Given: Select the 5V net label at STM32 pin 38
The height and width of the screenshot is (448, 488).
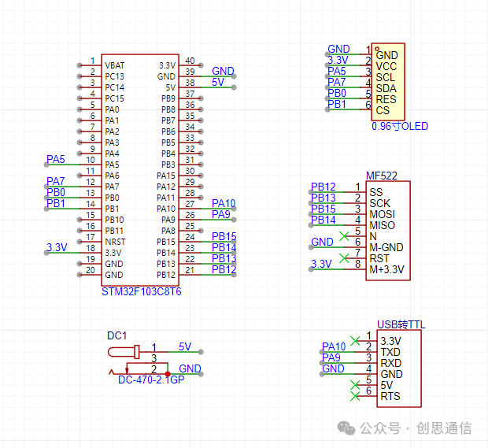Looking at the screenshot, I should coord(218,82).
